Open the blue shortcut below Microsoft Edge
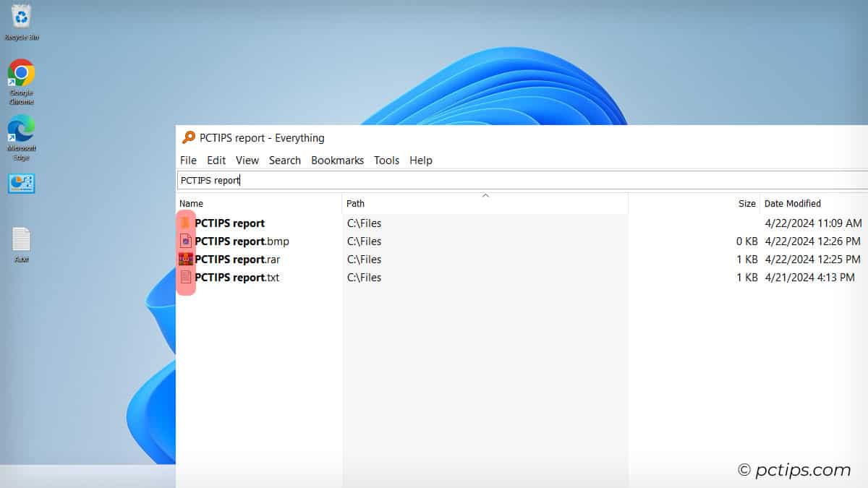The image size is (868, 488). 20,184
